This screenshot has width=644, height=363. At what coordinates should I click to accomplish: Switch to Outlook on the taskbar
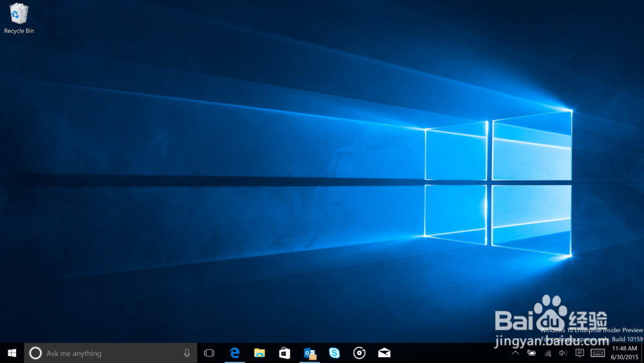tap(310, 353)
